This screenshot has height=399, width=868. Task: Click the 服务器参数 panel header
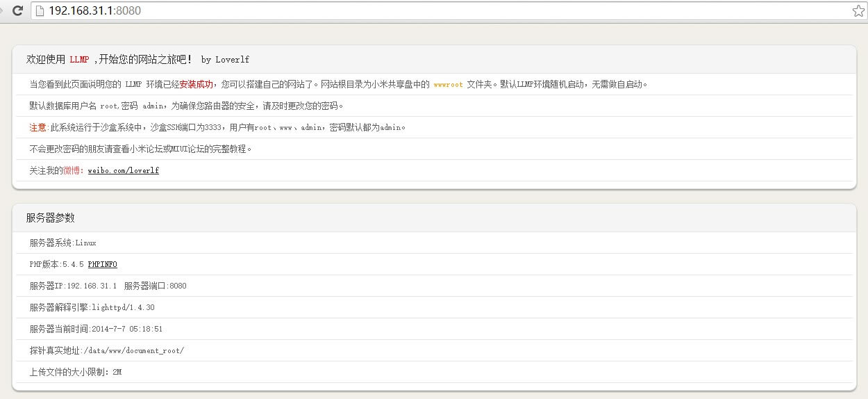50,218
